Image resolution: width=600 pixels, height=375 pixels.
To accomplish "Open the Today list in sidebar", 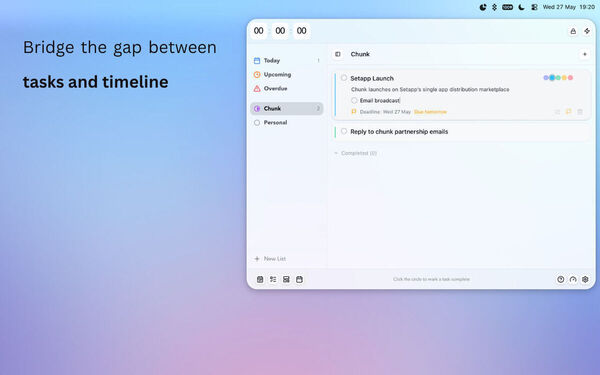I will coord(287,60).
